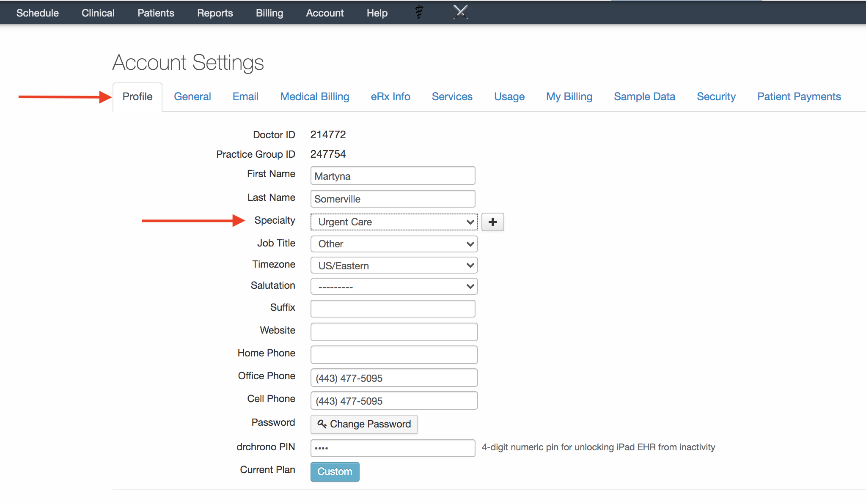Open the Salutation dropdown
The image size is (866, 504).
click(394, 287)
